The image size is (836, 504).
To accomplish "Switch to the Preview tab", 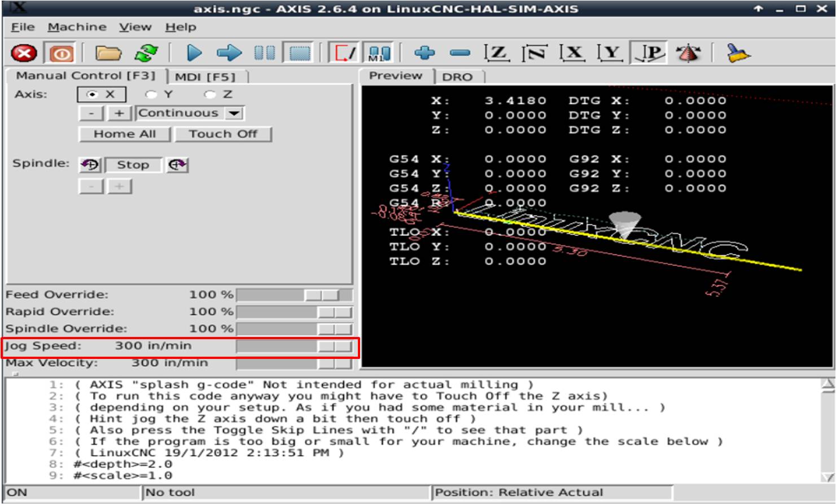I will [396, 76].
